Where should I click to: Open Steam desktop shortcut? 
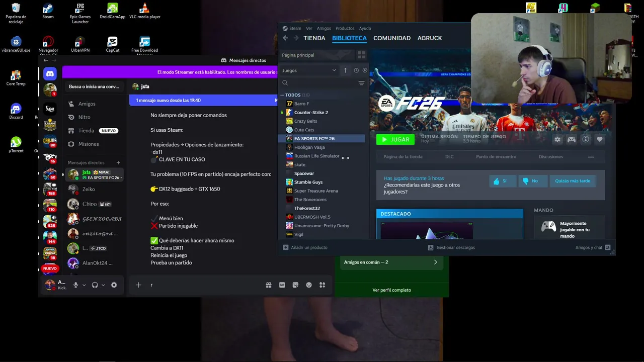pos(48,11)
